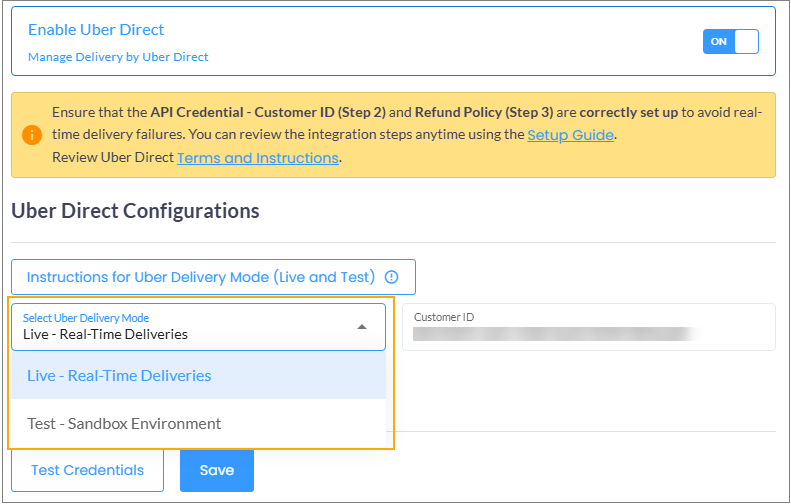Click Manage Delivery by Uber Direct text
This screenshot has height=504, width=791.
[118, 57]
